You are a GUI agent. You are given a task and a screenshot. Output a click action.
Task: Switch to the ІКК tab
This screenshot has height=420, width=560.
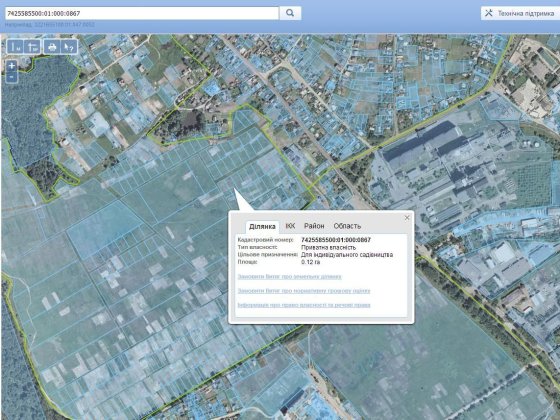(290, 226)
